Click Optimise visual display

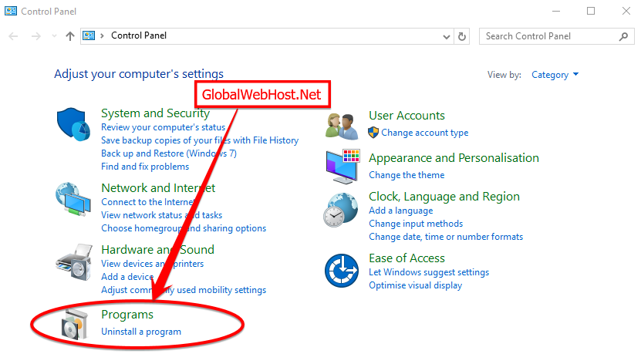(x=415, y=285)
